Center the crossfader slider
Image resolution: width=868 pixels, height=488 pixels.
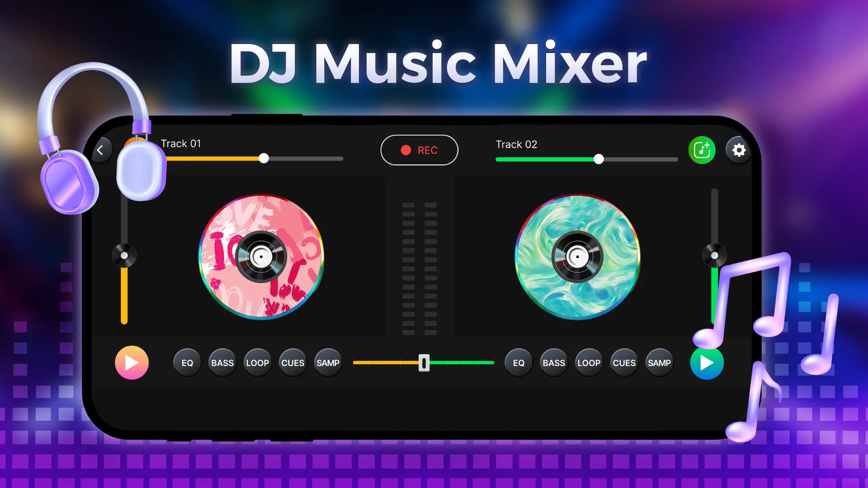pyautogui.click(x=424, y=363)
